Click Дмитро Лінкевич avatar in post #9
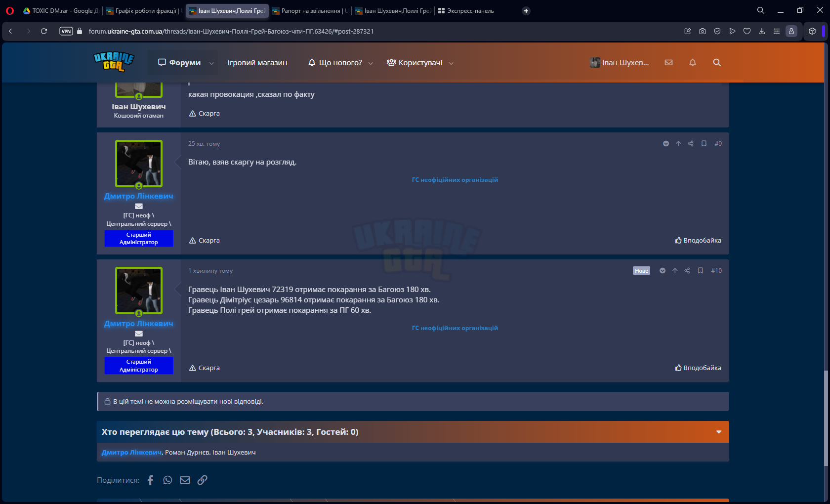830x504 pixels. pos(139,164)
